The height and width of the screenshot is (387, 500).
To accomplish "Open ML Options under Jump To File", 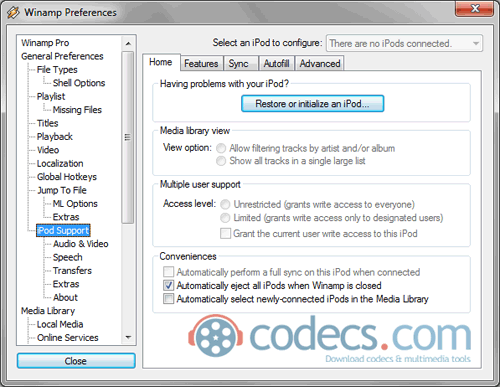I will 75,203.
